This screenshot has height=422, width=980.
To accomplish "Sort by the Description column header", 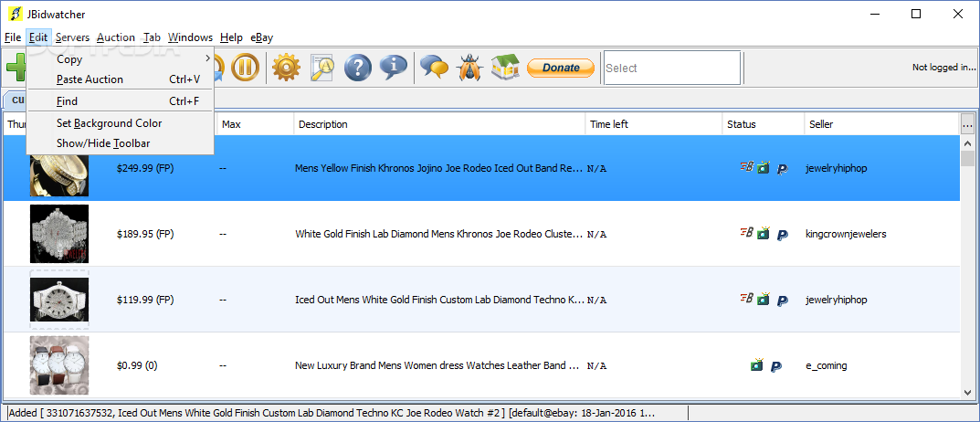I will pos(439,124).
